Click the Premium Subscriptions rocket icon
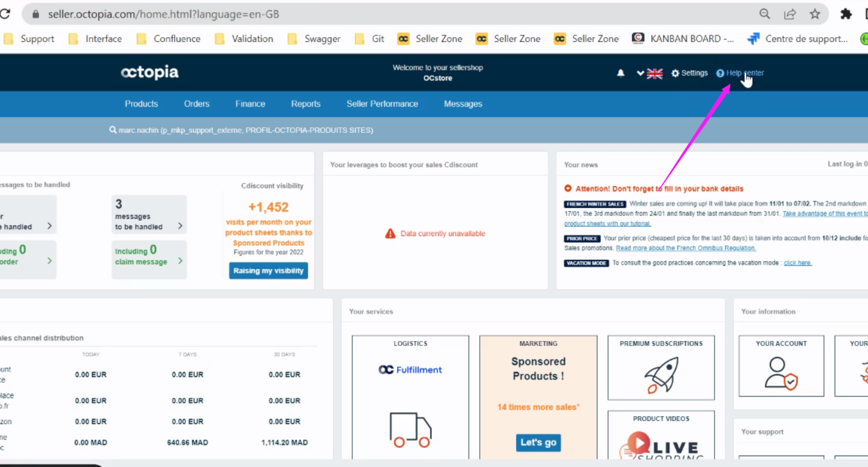Image resolution: width=868 pixels, height=467 pixels. [x=661, y=375]
